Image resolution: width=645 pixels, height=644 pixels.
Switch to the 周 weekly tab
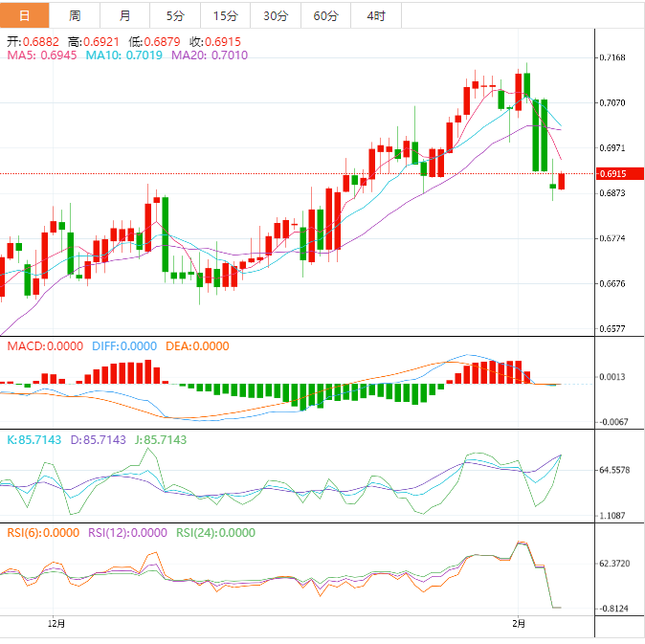click(x=75, y=15)
